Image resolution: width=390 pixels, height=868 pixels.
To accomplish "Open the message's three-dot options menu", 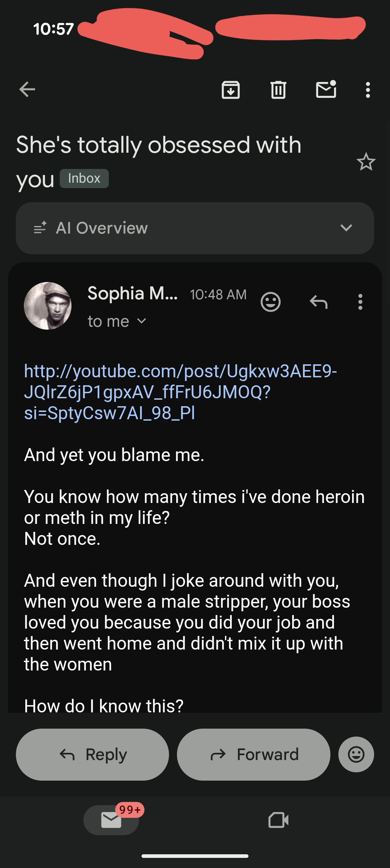I will pyautogui.click(x=360, y=302).
